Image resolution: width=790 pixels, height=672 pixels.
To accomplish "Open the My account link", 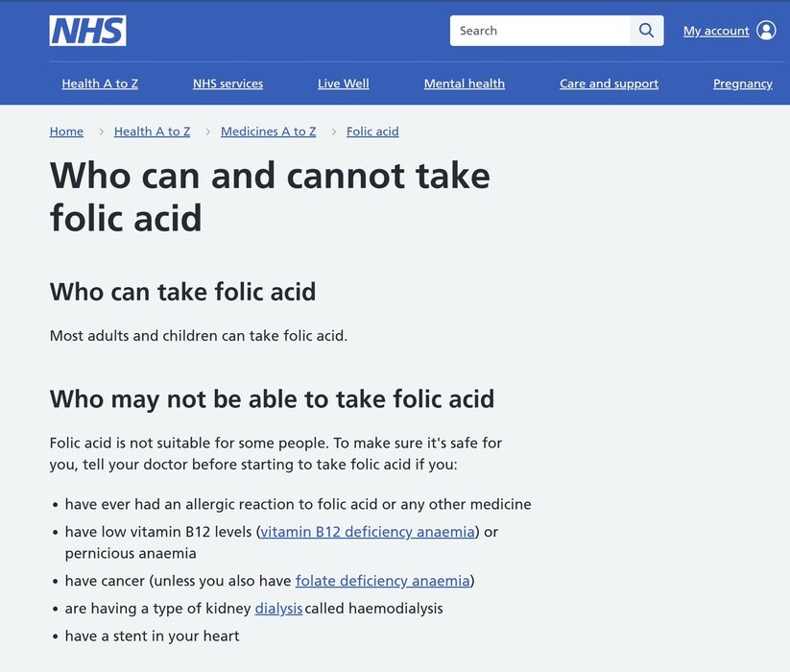I will click(716, 31).
